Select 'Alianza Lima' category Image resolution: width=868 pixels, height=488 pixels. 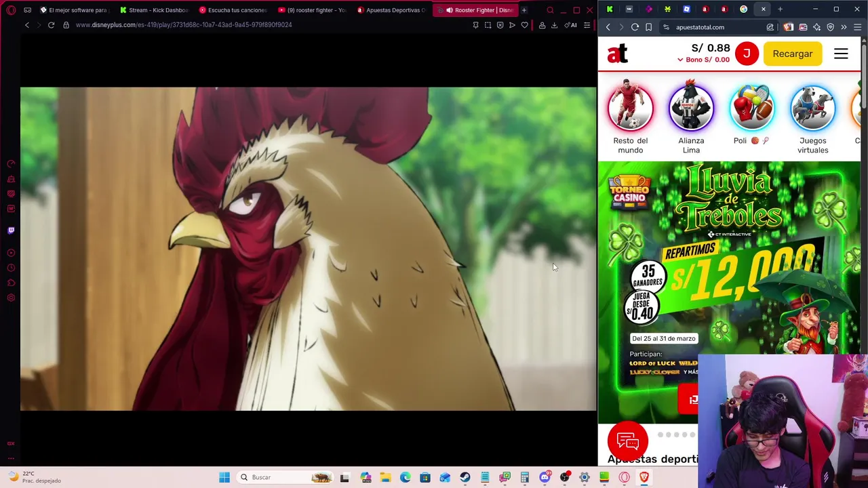click(691, 117)
